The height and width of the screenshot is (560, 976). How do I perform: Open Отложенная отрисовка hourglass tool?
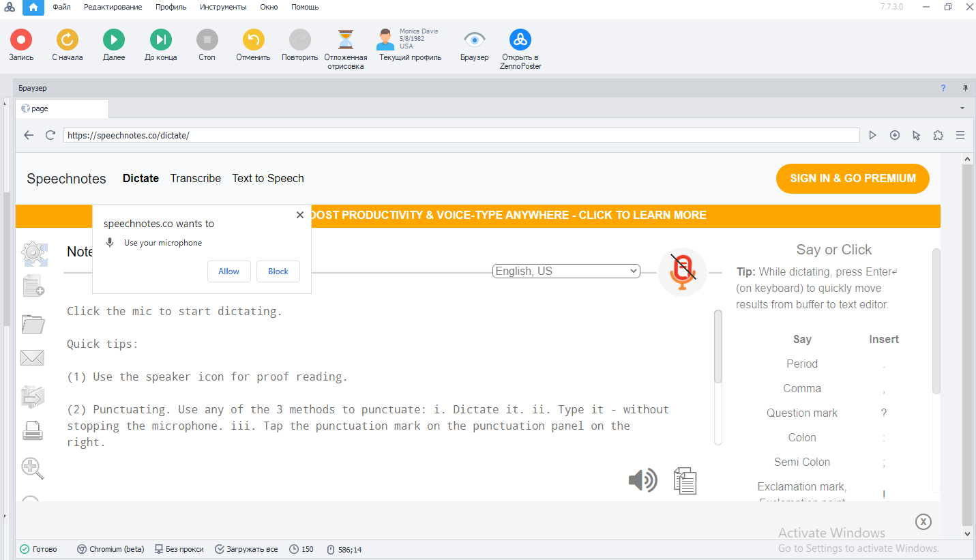[346, 40]
